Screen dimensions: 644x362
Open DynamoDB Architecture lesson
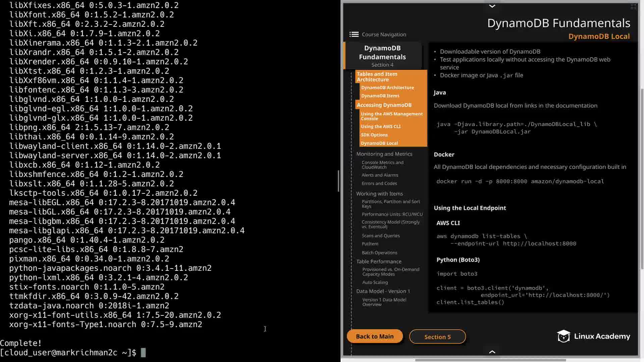coord(387,87)
